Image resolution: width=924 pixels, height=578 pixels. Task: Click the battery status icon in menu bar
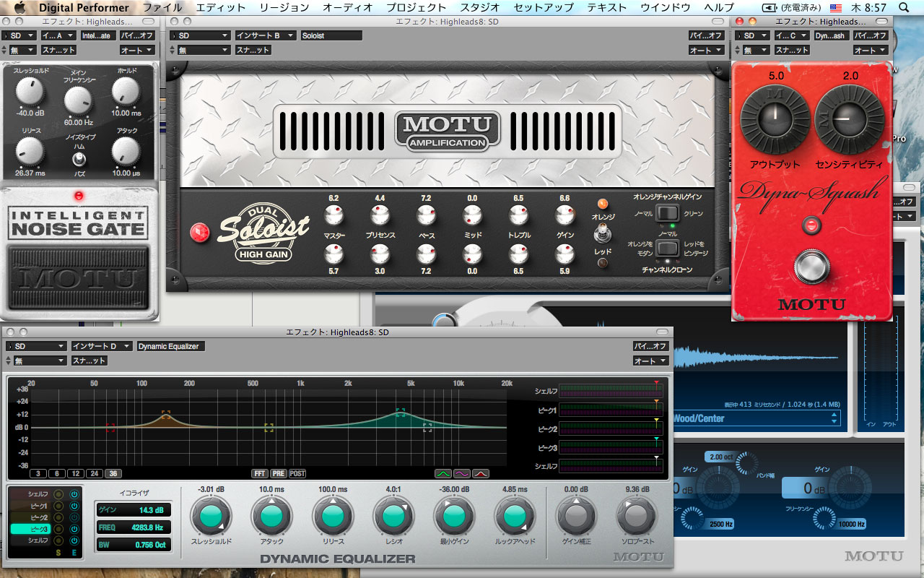click(x=770, y=7)
